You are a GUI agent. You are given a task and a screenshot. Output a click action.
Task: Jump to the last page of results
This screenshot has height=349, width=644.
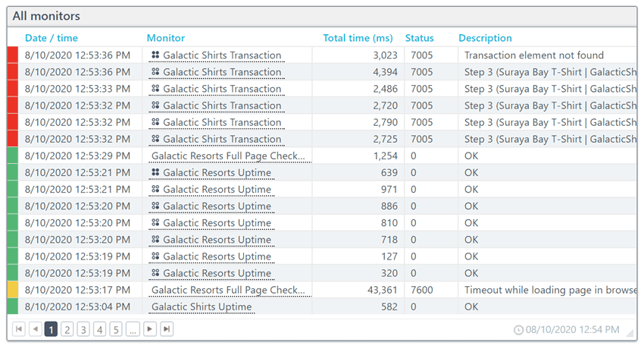pos(167,329)
